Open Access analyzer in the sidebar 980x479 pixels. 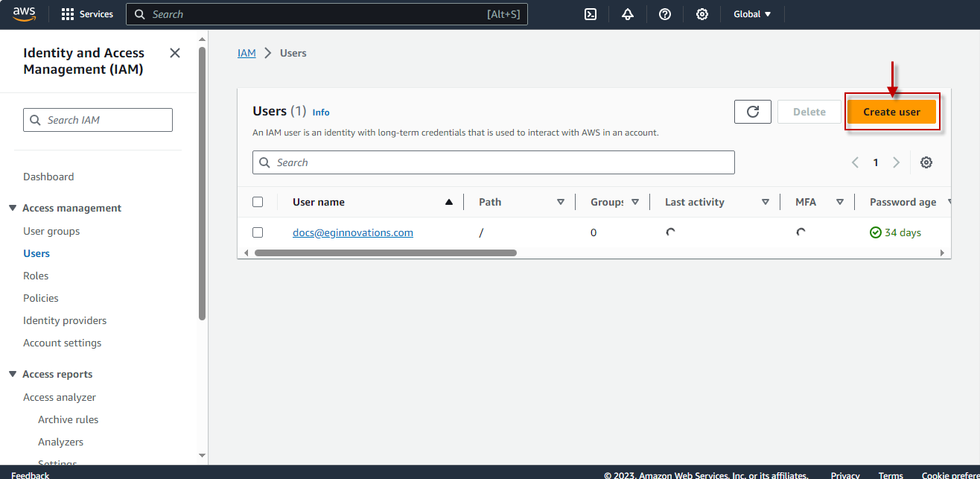point(60,397)
